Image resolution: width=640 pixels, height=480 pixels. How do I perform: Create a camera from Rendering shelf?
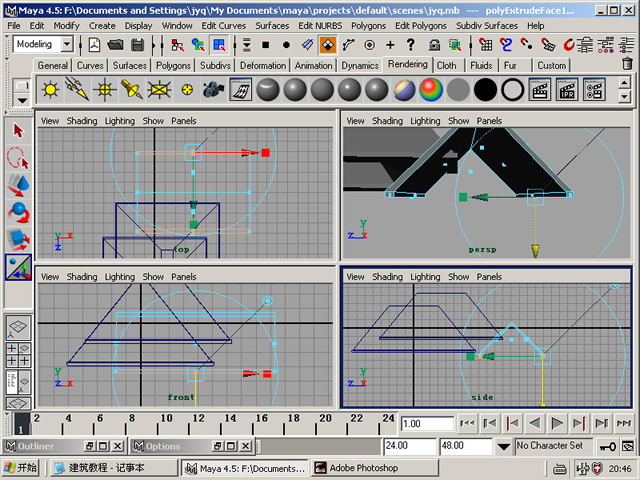pyautogui.click(x=213, y=89)
